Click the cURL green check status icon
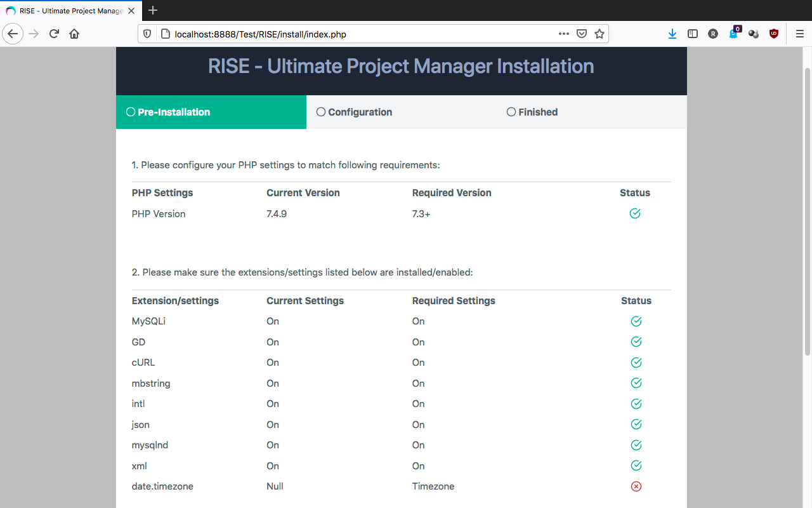Image resolution: width=812 pixels, height=508 pixels. tap(636, 363)
